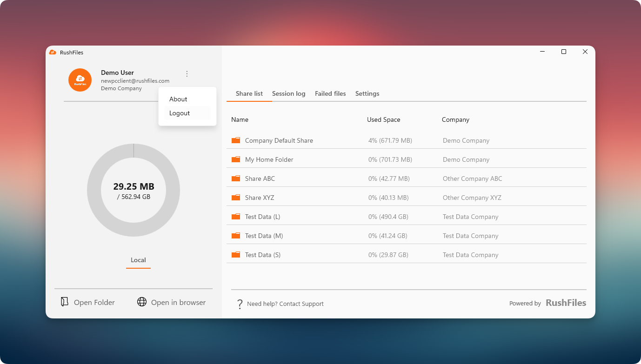Click the Test Data (M) folder icon

coord(236,235)
